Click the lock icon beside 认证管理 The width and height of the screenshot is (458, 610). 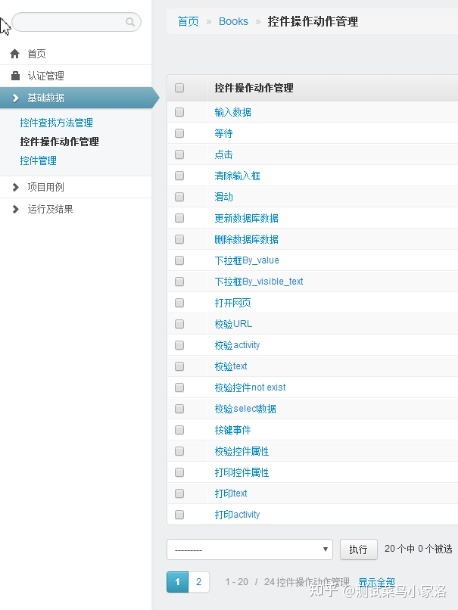click(15, 75)
